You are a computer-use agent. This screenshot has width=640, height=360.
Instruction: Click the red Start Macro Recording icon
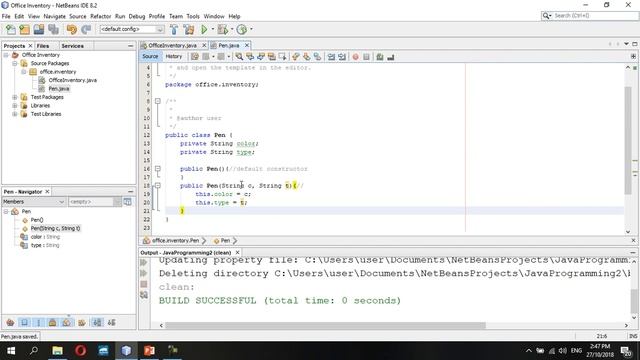(x=356, y=57)
